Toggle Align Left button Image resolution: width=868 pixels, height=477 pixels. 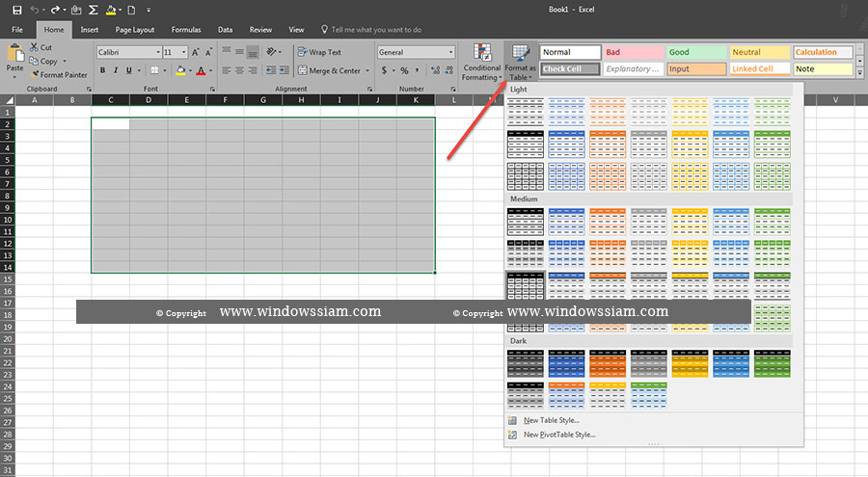click(227, 70)
